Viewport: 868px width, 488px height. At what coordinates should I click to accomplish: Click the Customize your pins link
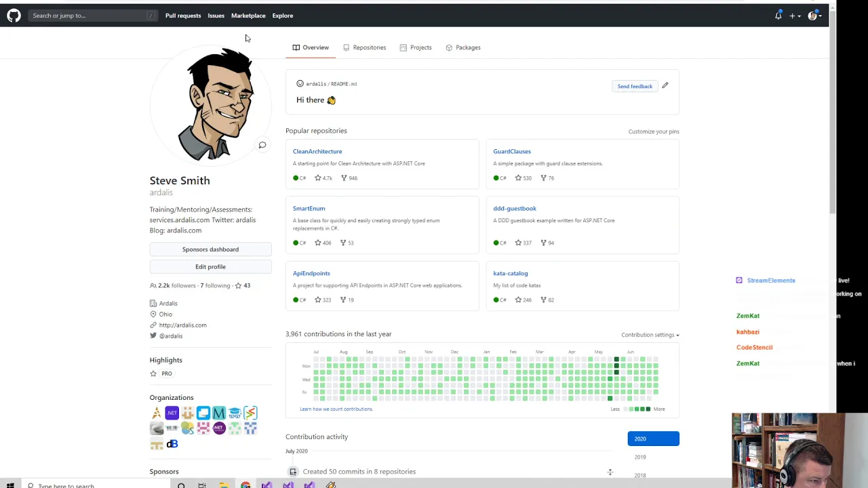tap(654, 131)
